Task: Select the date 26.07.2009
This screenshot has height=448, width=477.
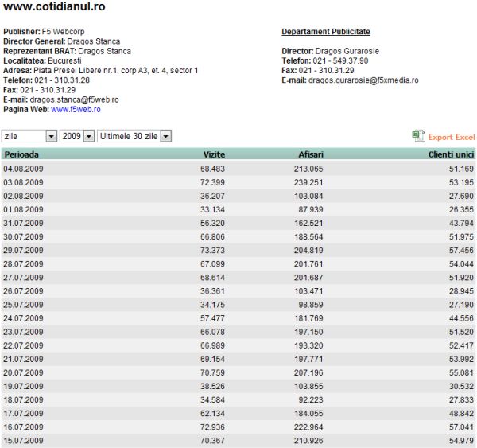Action: coord(23,291)
